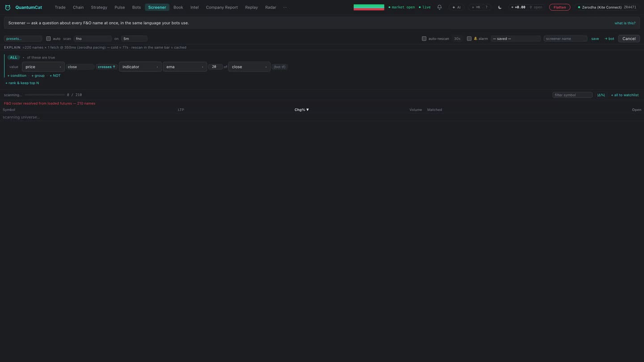Open the Company Report tab
This screenshot has height=362, width=644.
click(x=222, y=7)
